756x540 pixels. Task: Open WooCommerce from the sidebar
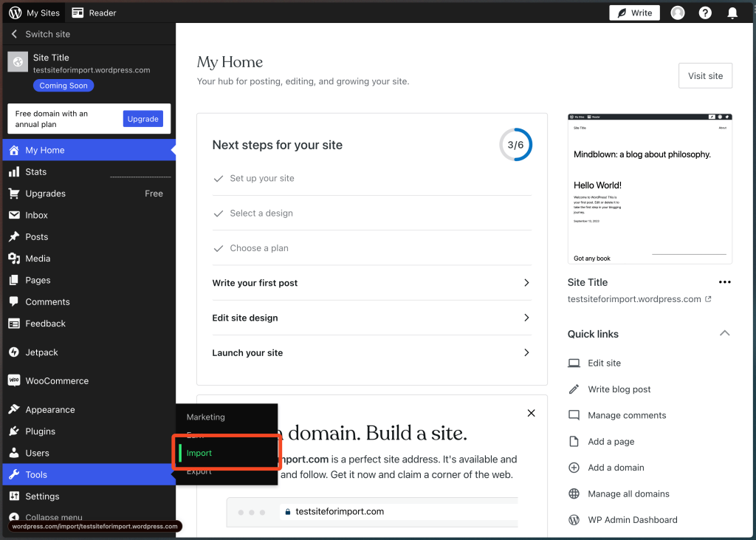56,381
